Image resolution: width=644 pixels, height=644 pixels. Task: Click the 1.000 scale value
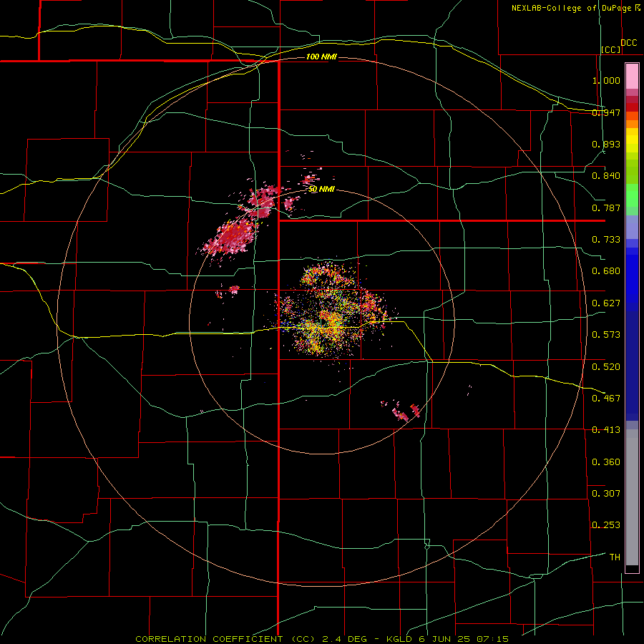[x=606, y=80]
